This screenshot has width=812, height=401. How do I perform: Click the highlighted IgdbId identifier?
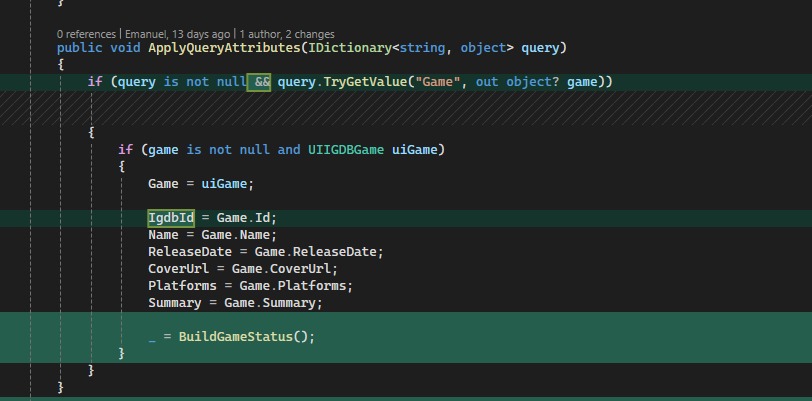click(171, 218)
